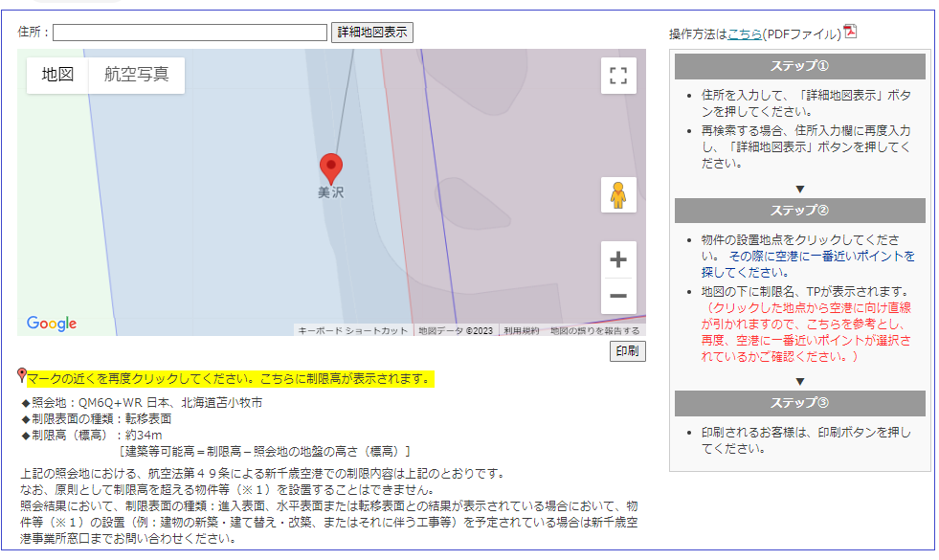Open the こちら instructions link

(745, 34)
